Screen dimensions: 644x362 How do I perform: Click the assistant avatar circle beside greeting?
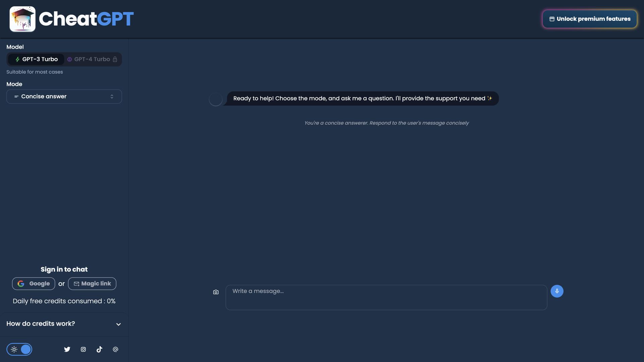click(x=215, y=99)
